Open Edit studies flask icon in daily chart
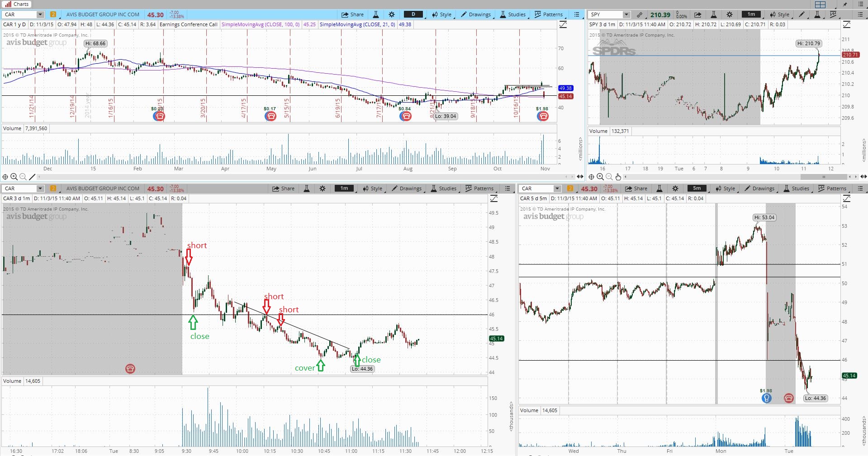868x456 pixels. tap(375, 14)
